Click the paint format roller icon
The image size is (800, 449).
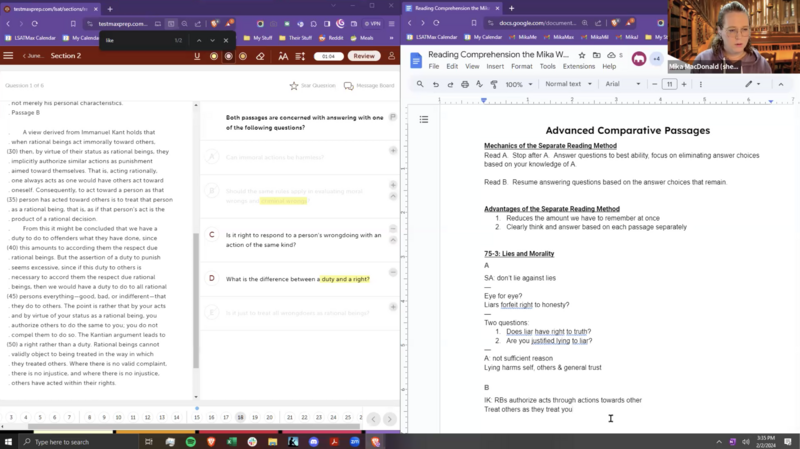(x=494, y=85)
